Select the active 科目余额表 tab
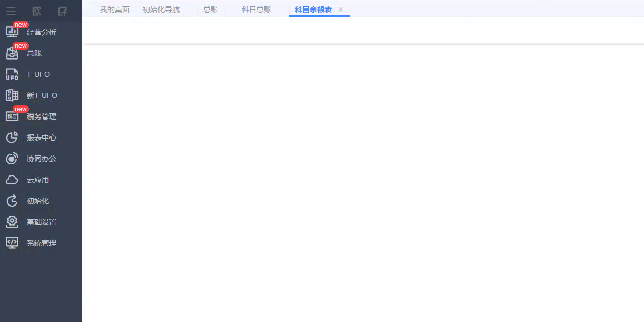The width and height of the screenshot is (644, 322). (x=313, y=9)
